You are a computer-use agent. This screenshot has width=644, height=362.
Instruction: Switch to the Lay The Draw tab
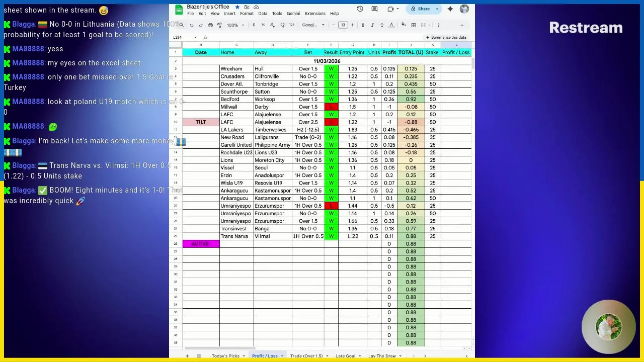pyautogui.click(x=382, y=356)
